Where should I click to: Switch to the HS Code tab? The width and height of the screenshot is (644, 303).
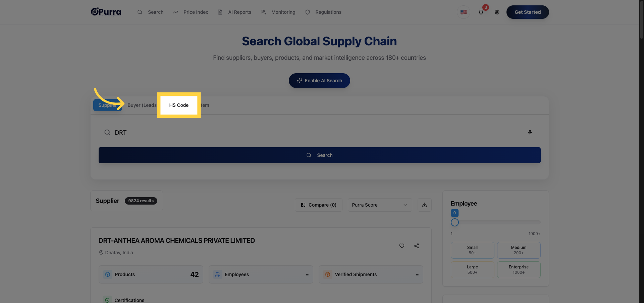(x=179, y=105)
